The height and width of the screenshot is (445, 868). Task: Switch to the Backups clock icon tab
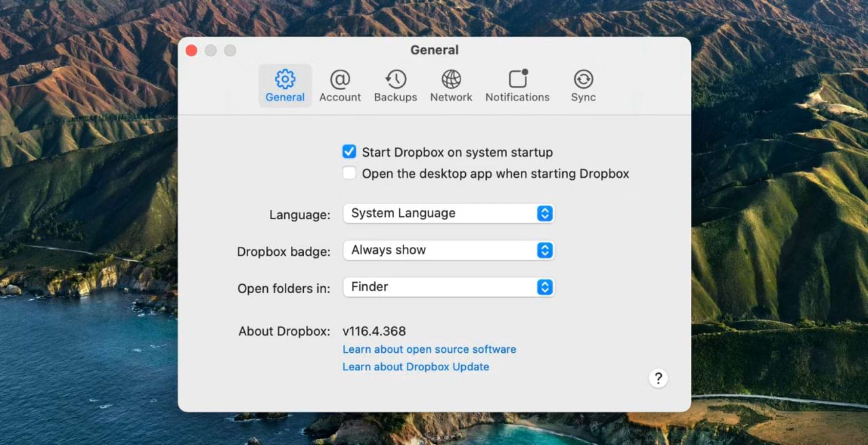coord(395,85)
